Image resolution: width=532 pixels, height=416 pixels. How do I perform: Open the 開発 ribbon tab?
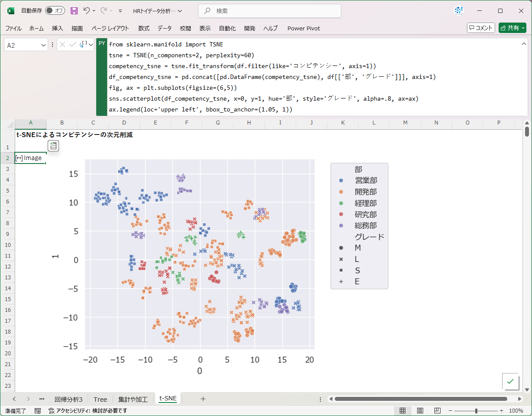point(250,28)
